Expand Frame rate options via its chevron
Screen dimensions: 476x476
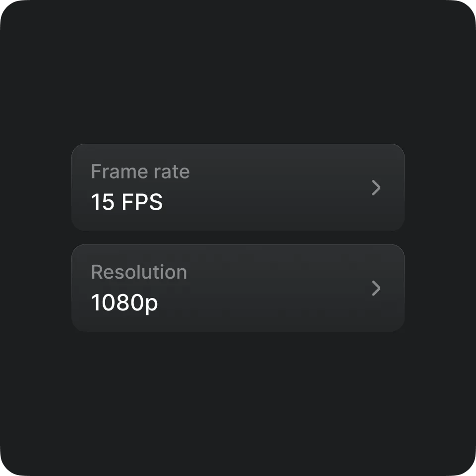(376, 188)
